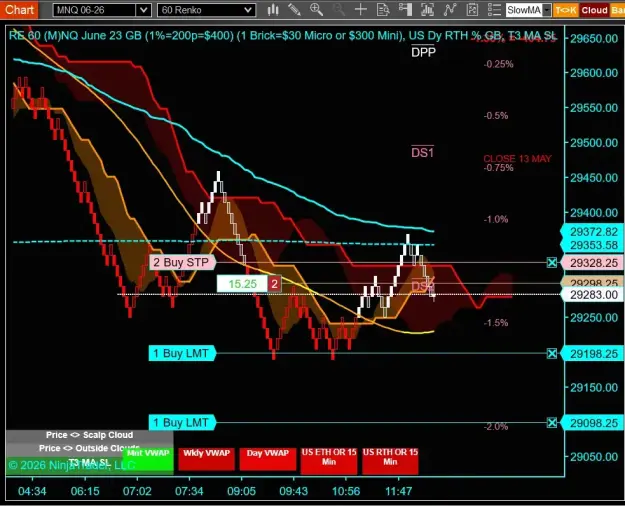Screen dimensions: 625x506
Task: Select the 2 Buy STP order flag
Action: (x=182, y=262)
